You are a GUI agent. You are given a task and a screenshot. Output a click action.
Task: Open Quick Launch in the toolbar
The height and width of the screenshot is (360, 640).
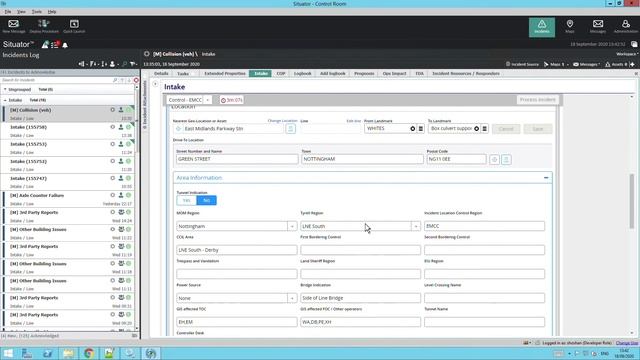coord(74,26)
